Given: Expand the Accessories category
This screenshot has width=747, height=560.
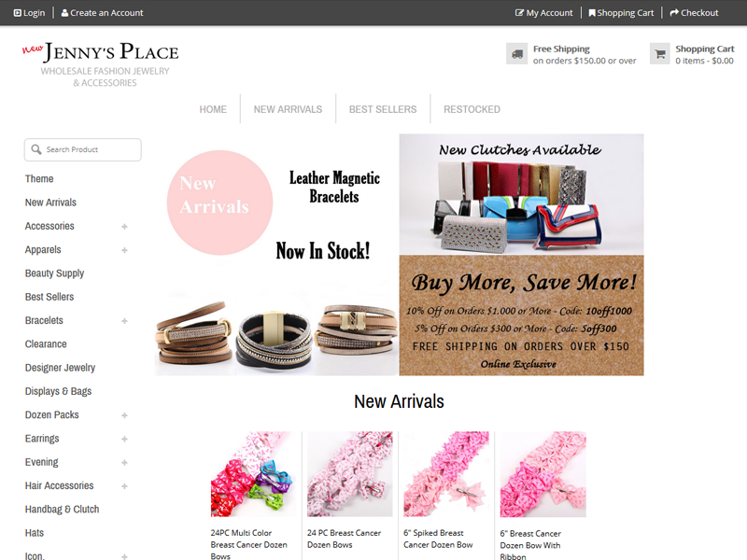Looking at the screenshot, I should [x=124, y=227].
